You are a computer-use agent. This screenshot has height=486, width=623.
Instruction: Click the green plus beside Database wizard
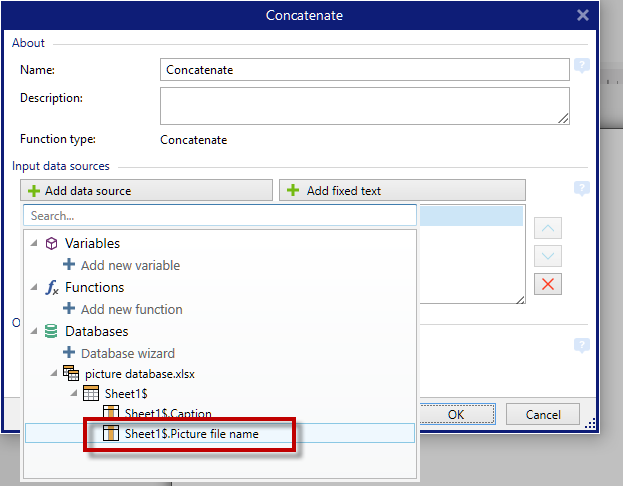click(x=69, y=353)
